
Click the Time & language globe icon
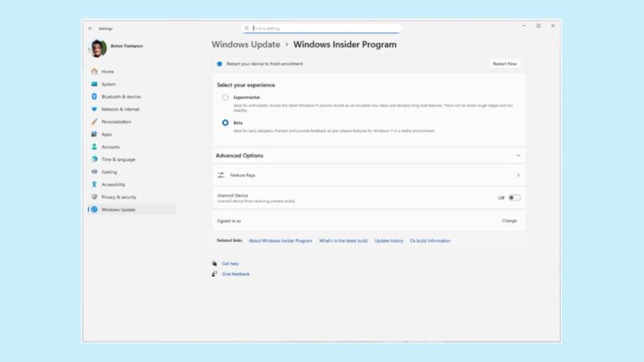(x=94, y=159)
